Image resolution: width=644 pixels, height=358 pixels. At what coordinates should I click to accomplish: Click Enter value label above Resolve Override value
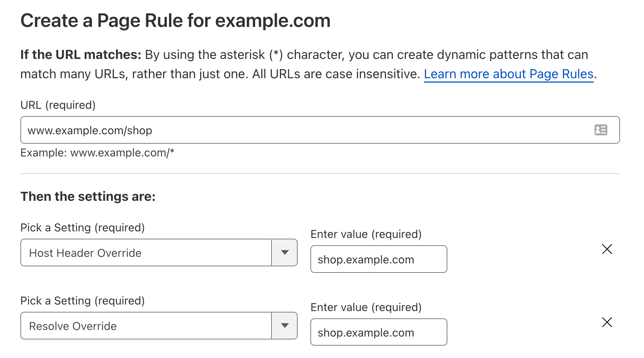[x=366, y=307]
